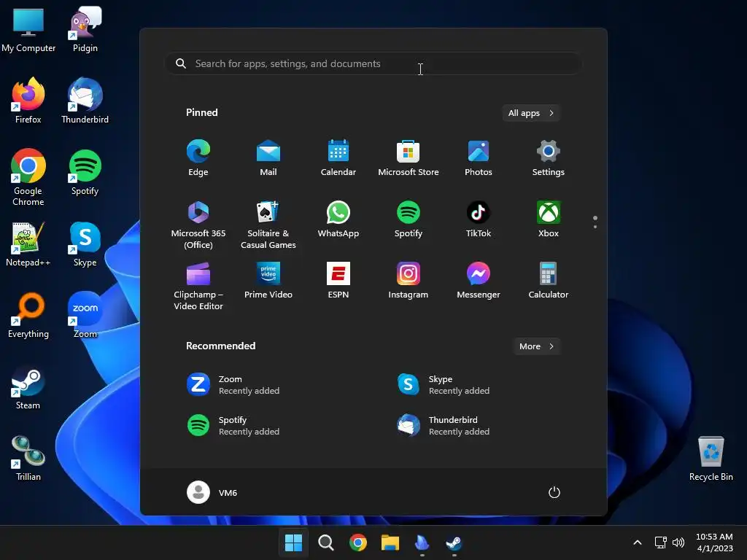The width and height of the screenshot is (747, 560).
Task: Open the Power options button
Action: (x=554, y=492)
